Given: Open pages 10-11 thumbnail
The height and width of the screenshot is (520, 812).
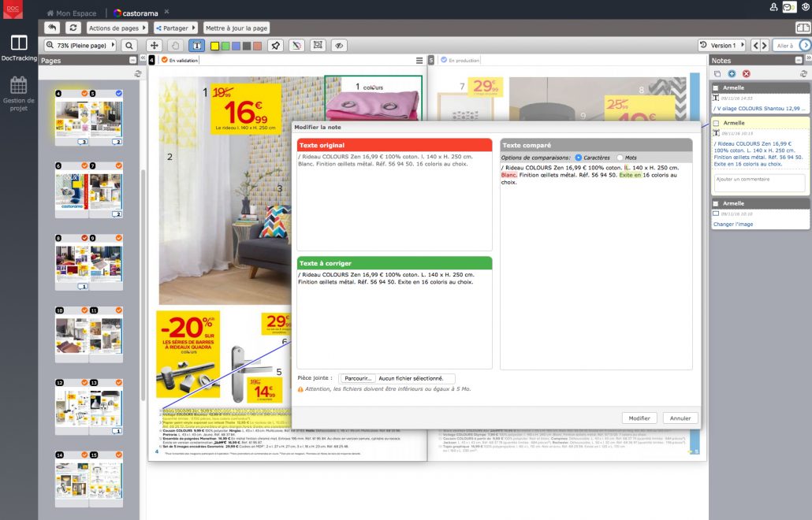Looking at the screenshot, I should [x=89, y=333].
